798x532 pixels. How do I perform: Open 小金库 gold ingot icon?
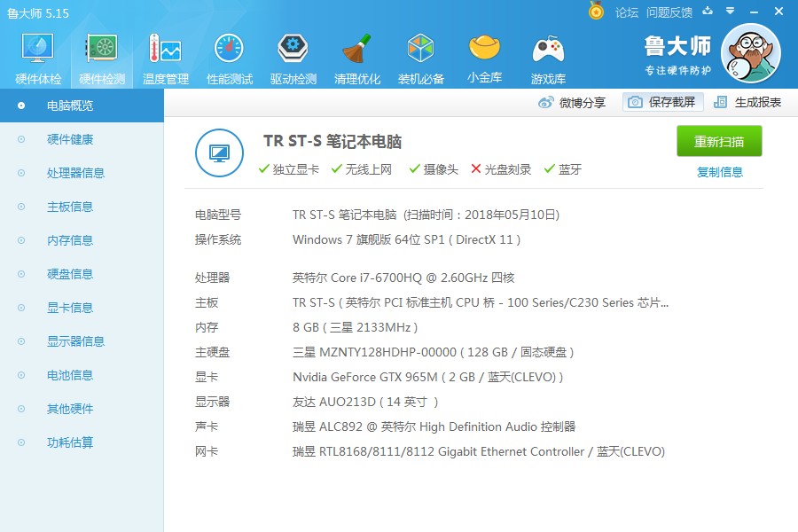click(484, 48)
